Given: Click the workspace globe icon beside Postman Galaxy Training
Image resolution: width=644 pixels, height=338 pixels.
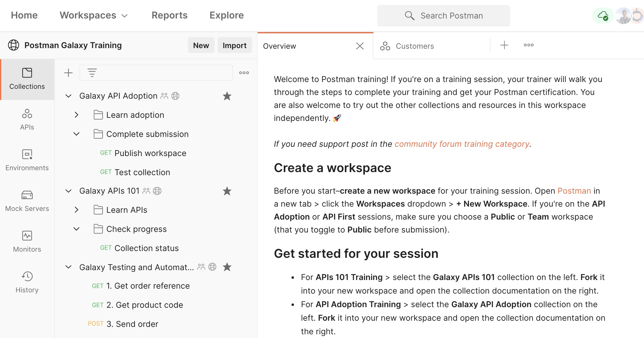Looking at the screenshot, I should (x=14, y=45).
